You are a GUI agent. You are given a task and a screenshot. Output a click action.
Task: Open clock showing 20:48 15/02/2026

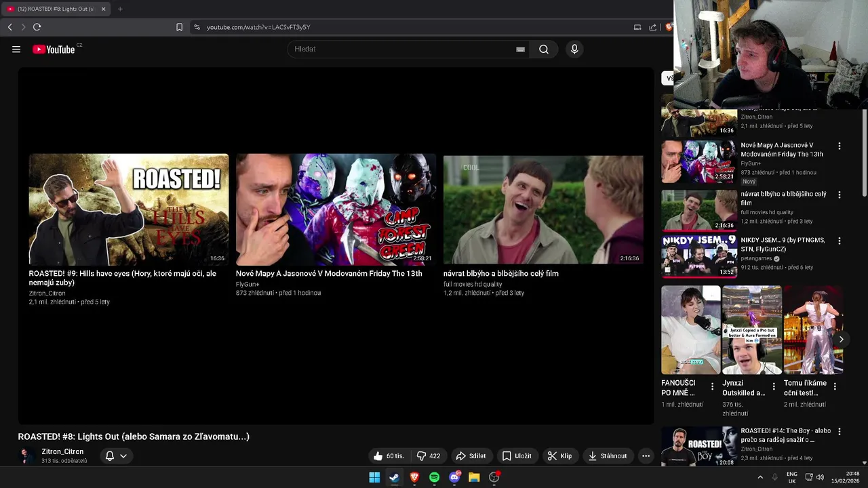coord(847,477)
